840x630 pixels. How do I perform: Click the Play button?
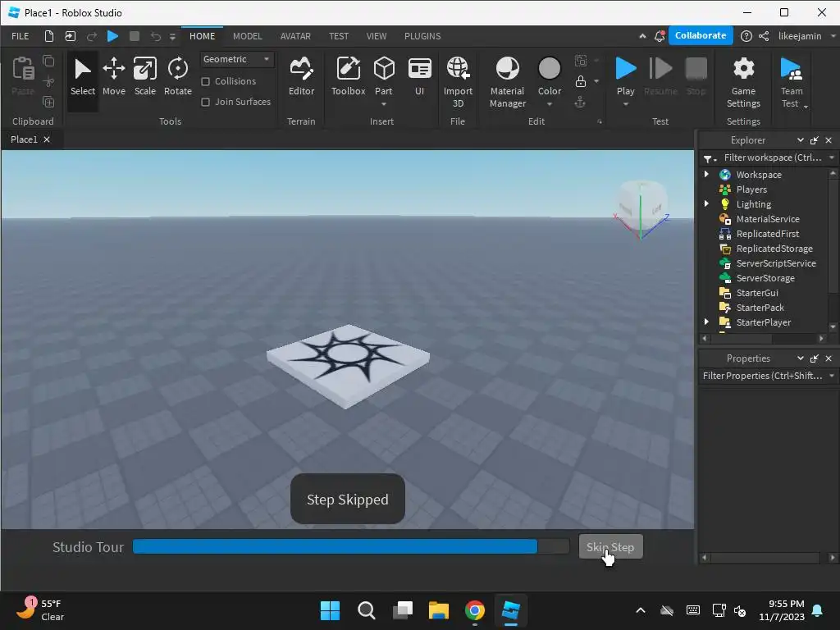pos(625,75)
